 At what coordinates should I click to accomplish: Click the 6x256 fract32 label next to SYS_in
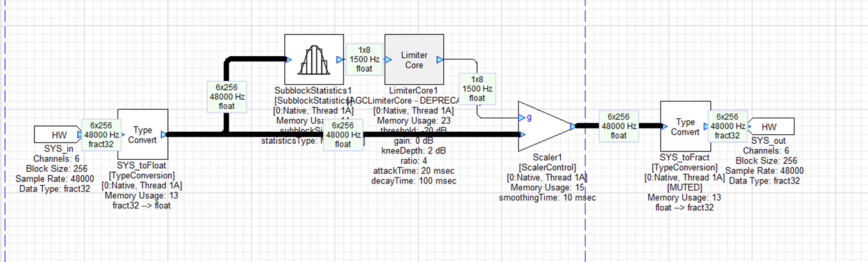point(101,134)
